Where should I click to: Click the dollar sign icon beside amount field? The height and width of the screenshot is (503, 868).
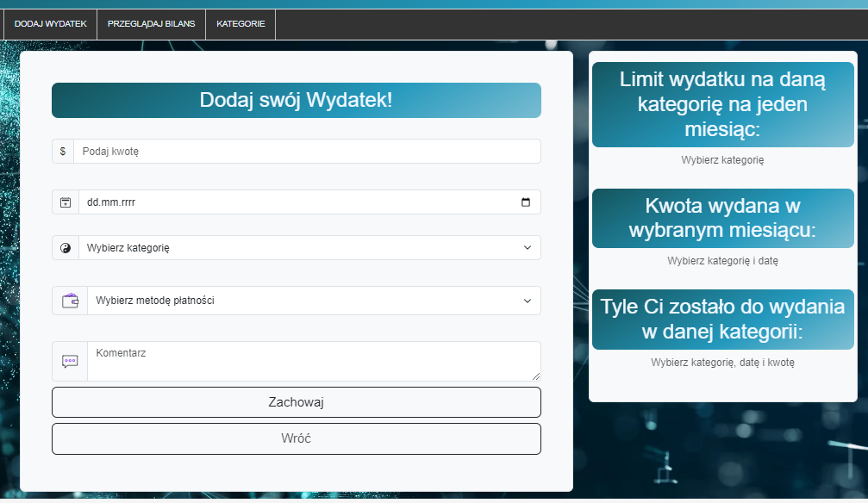tap(63, 152)
